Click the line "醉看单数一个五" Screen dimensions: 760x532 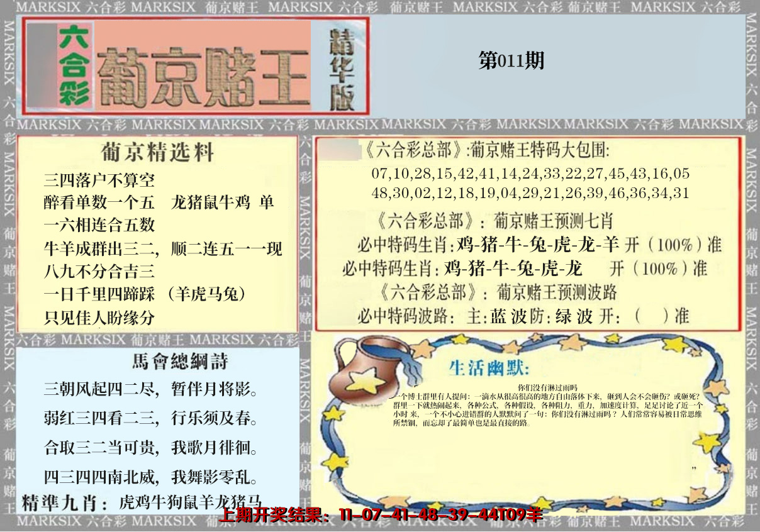click(x=99, y=203)
